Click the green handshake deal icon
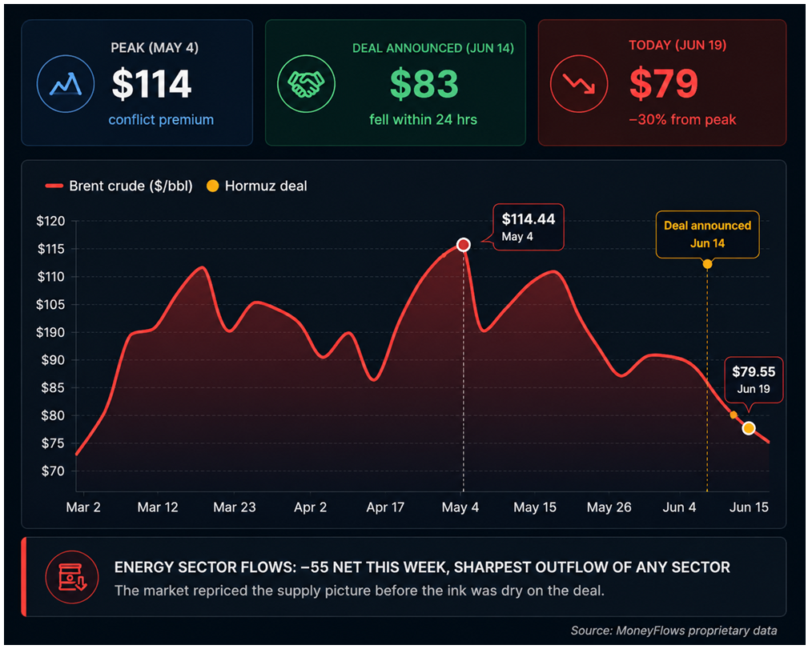 [306, 84]
